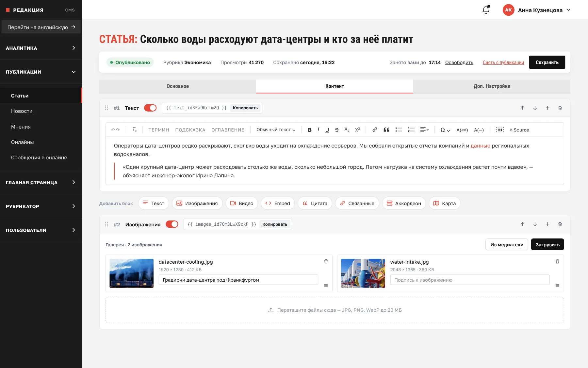The image size is (588, 368).
Task: Move Изображения block #2 up
Action: pyautogui.click(x=522, y=224)
